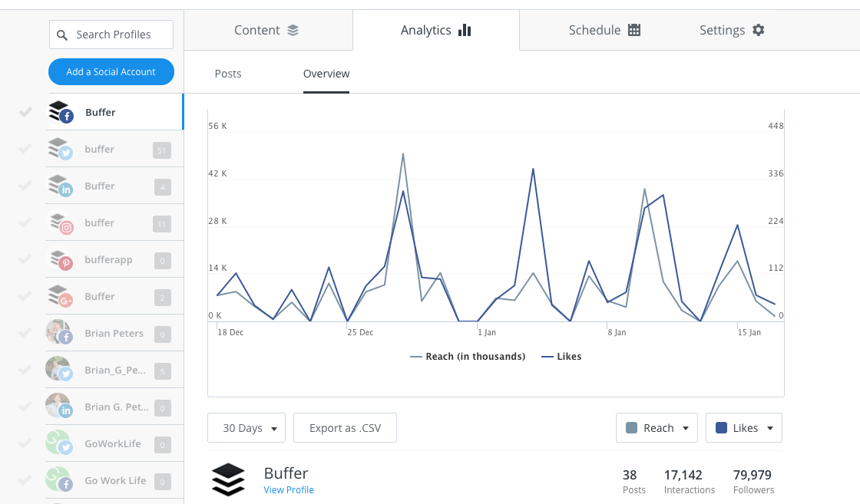
Task: Click the Search Profiles input field
Action: pyautogui.click(x=111, y=34)
